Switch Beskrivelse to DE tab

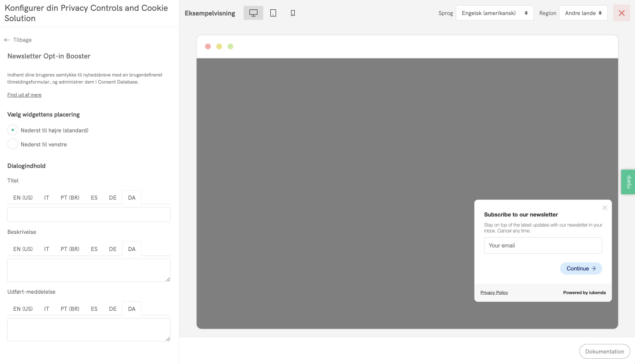[113, 249]
